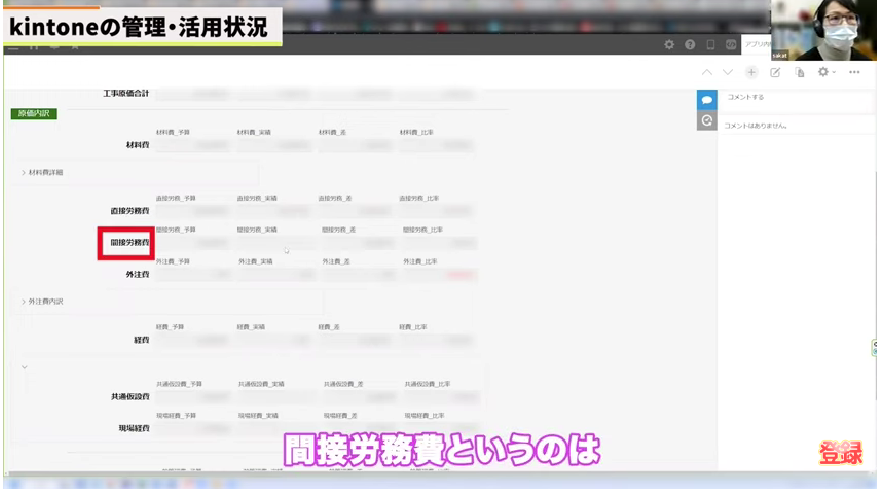Click the 経費_比率 field label
Screen dimensions: 877x489
tap(413, 327)
